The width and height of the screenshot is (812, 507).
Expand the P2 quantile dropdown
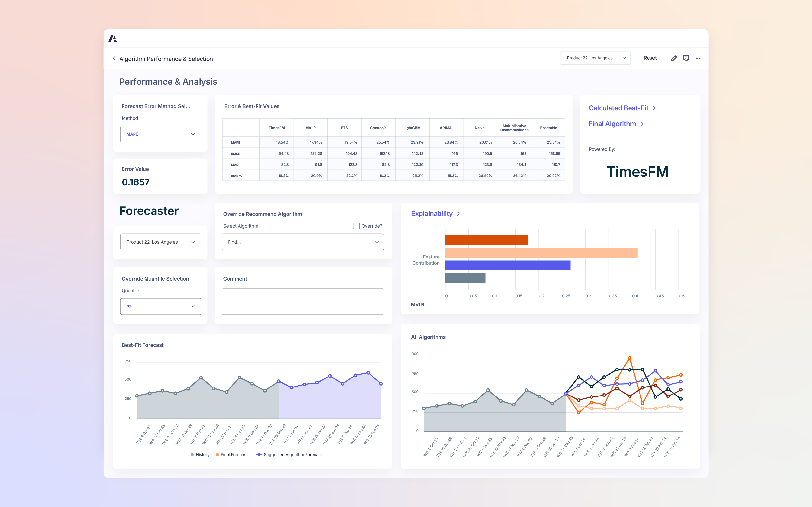(161, 306)
